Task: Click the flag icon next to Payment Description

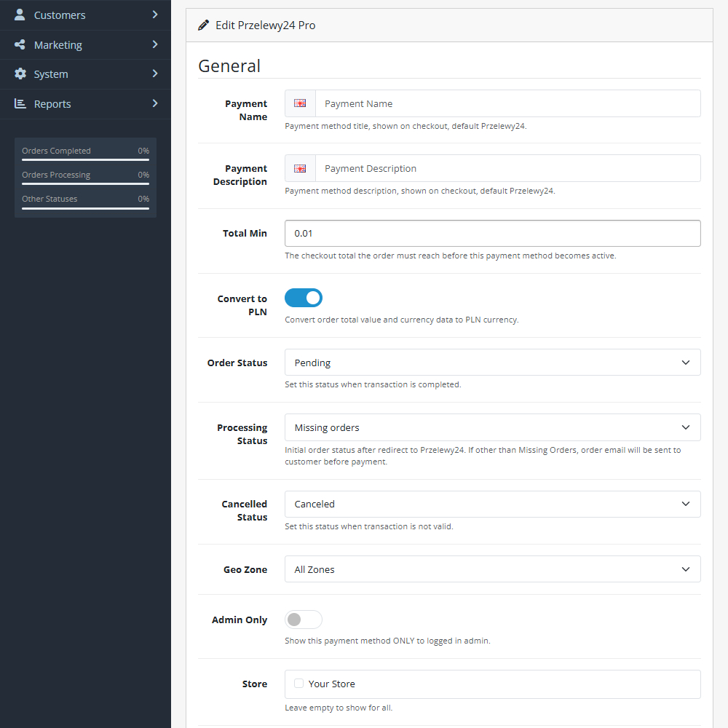Action: pyautogui.click(x=300, y=168)
